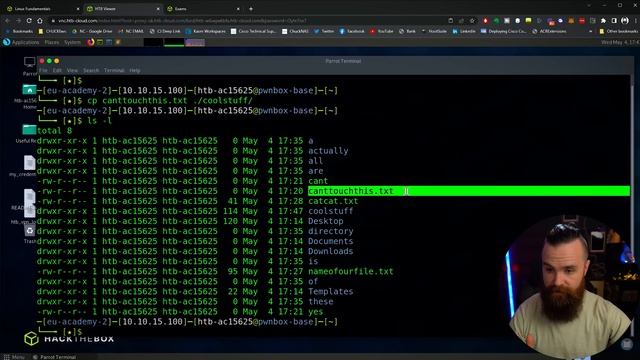This screenshot has height=360, width=640.
Task: Open a new browser tab
Action: pos(251,9)
